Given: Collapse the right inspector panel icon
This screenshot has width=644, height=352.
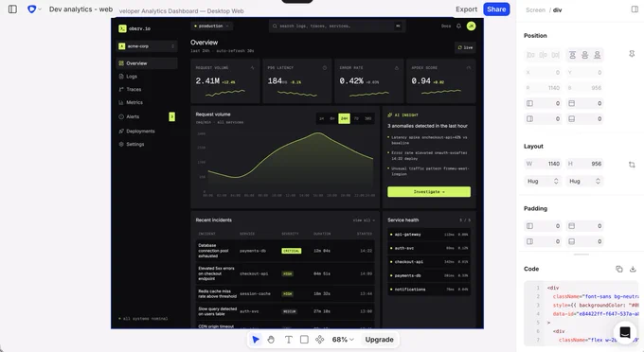Looking at the screenshot, I should point(635,9).
